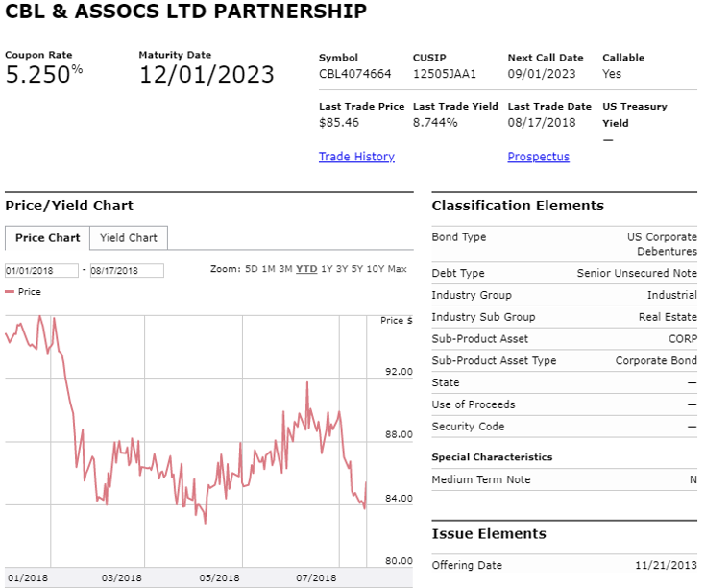Set chart zoom to 5Y
Screen dimensions: 705x588
357,269
